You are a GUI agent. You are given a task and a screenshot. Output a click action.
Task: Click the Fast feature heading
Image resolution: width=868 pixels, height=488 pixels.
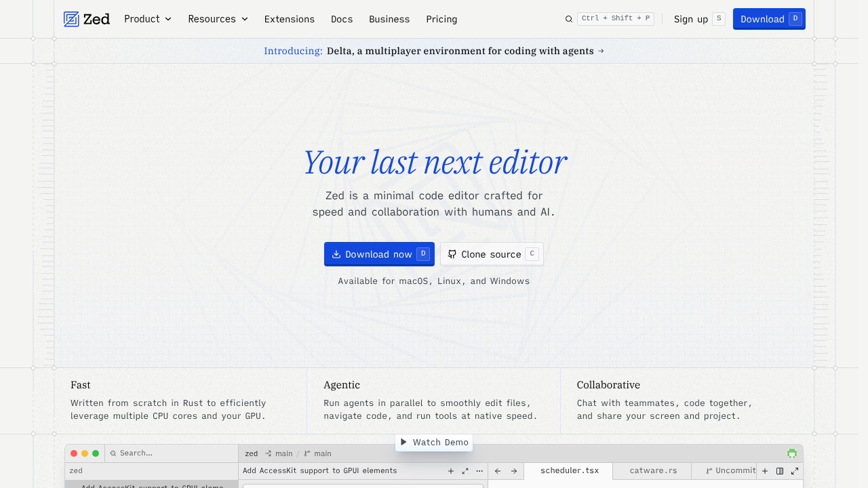coord(81,385)
